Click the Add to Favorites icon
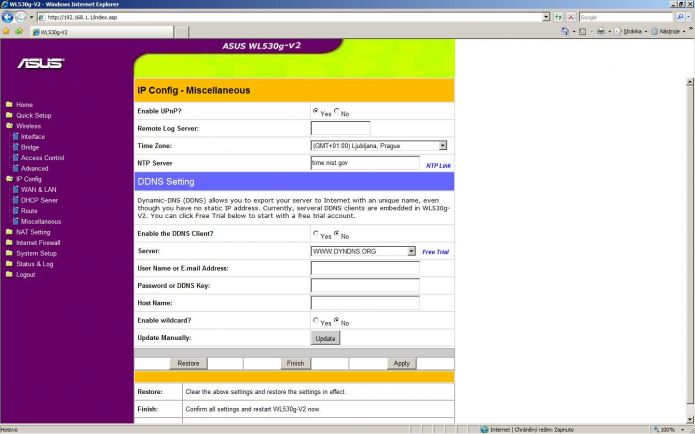 [x=19, y=31]
